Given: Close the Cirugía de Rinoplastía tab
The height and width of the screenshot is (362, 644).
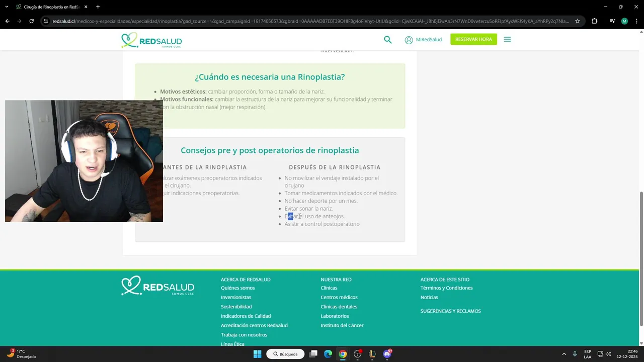Looking at the screenshot, I should pyautogui.click(x=86, y=7).
